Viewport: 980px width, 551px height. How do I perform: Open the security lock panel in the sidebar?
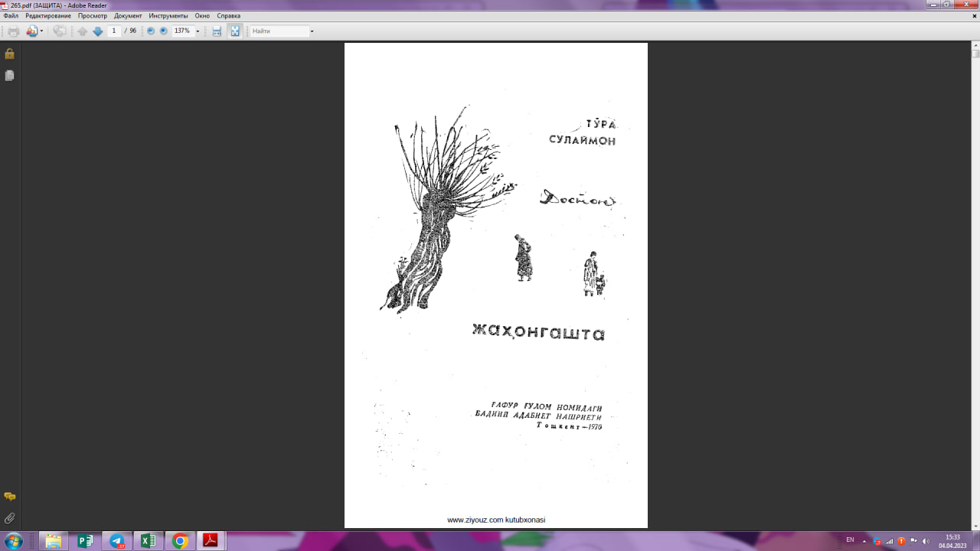point(10,54)
